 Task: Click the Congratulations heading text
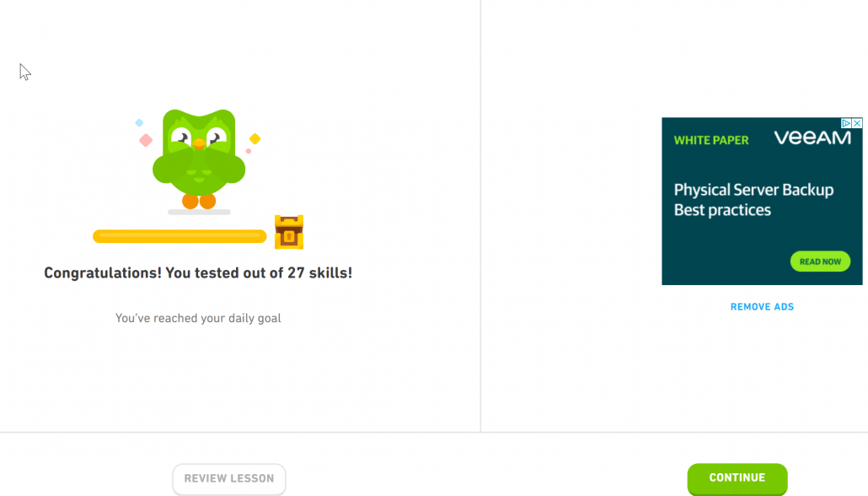click(198, 272)
